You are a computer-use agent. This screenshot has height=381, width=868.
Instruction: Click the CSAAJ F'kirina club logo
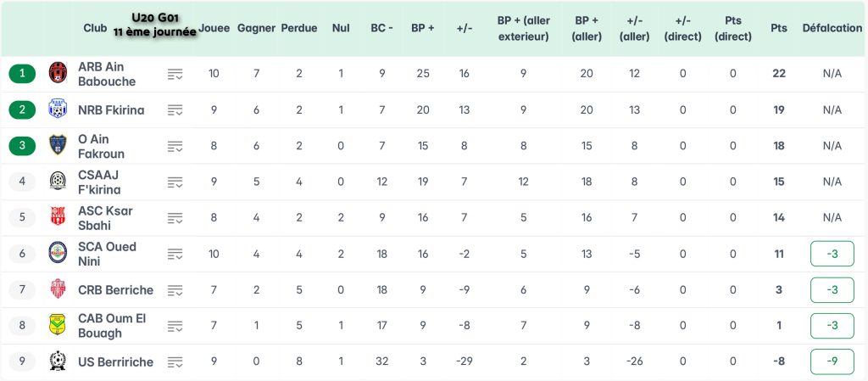click(58, 182)
